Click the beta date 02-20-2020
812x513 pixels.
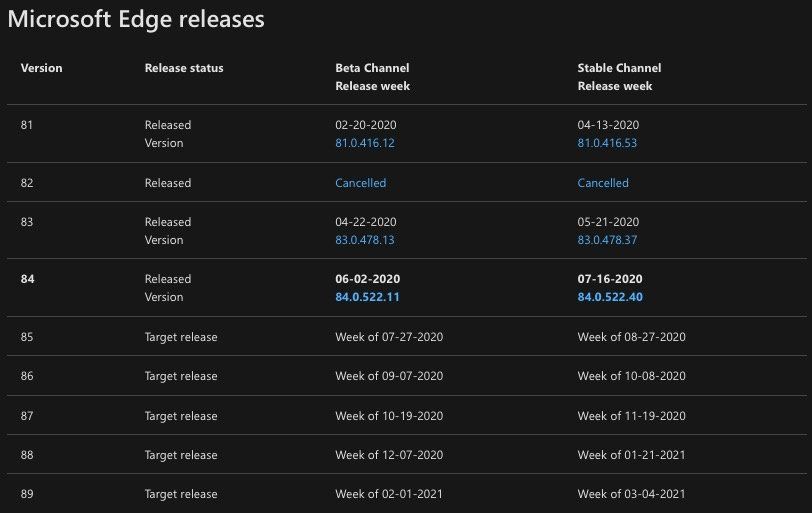pyautogui.click(x=366, y=125)
